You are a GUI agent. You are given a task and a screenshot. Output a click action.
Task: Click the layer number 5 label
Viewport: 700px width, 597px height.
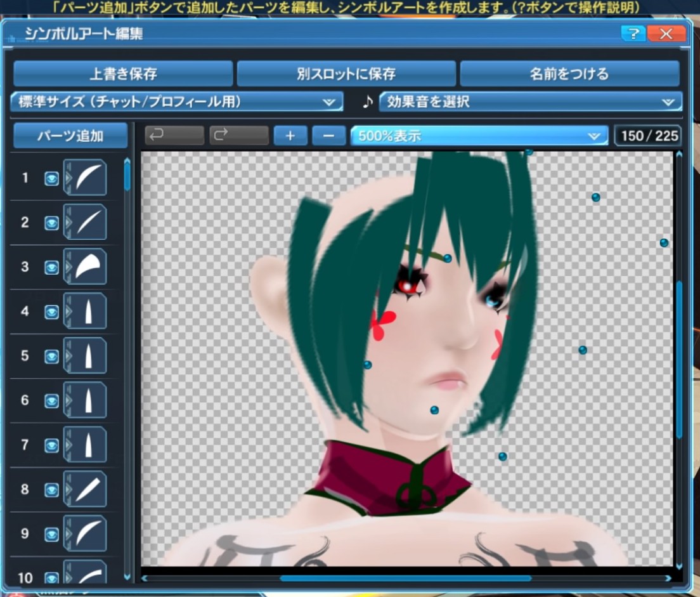[25, 356]
